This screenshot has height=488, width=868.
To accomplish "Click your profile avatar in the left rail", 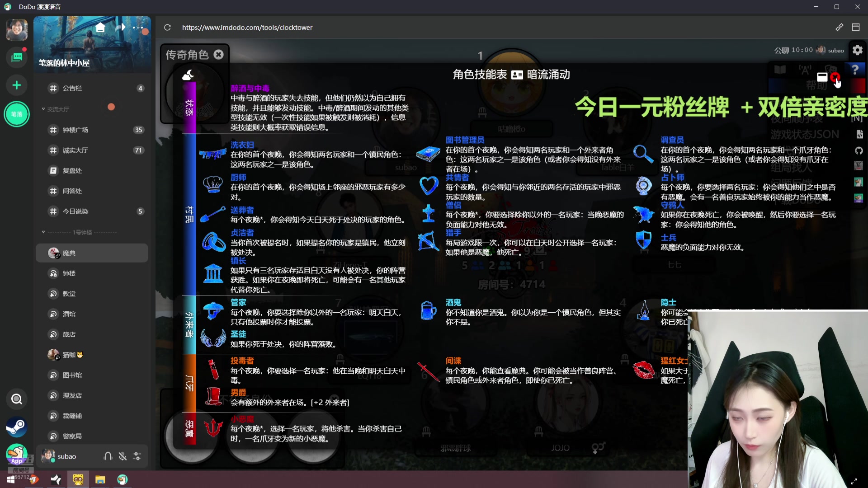I will pyautogui.click(x=17, y=30).
